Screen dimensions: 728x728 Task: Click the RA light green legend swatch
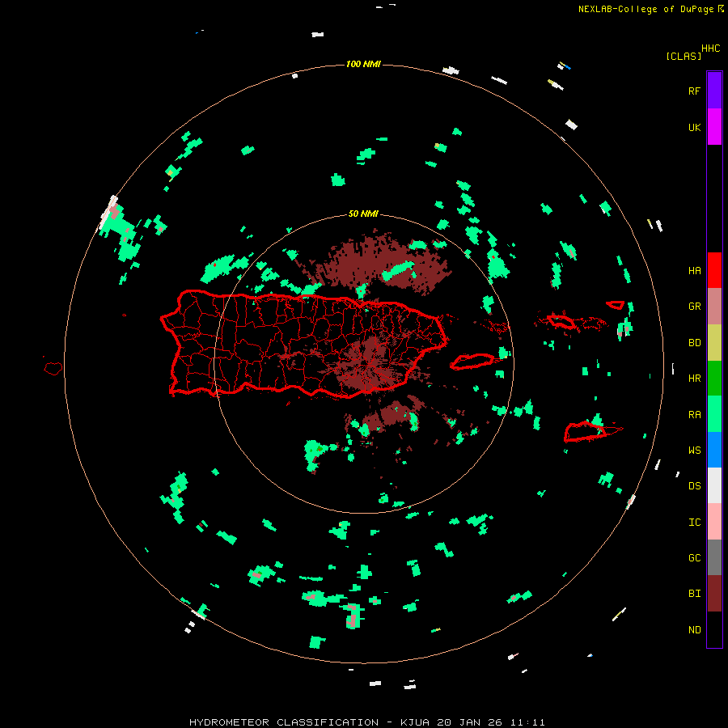click(x=714, y=414)
